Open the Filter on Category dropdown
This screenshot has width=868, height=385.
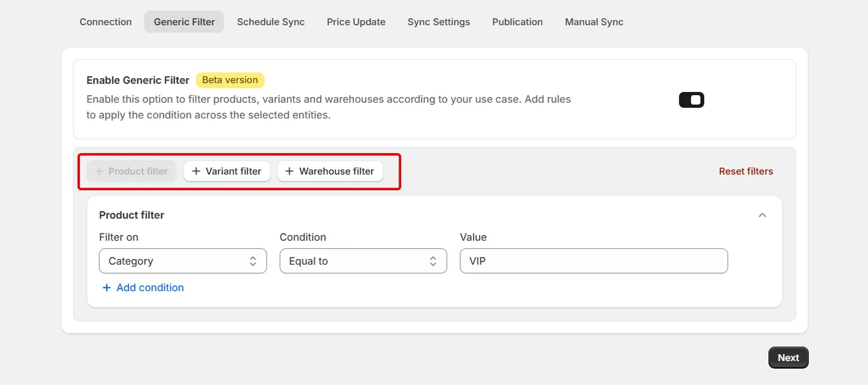tap(183, 261)
